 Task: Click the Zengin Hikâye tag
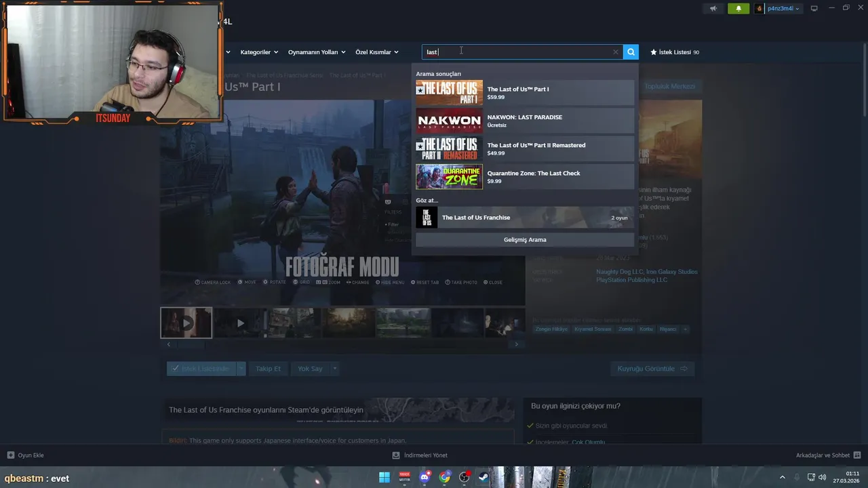click(551, 329)
